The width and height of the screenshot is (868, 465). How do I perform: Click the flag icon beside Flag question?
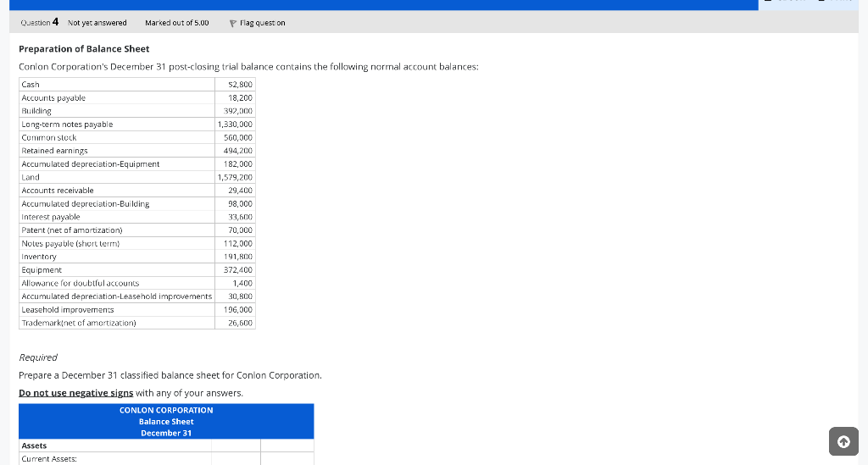(233, 23)
